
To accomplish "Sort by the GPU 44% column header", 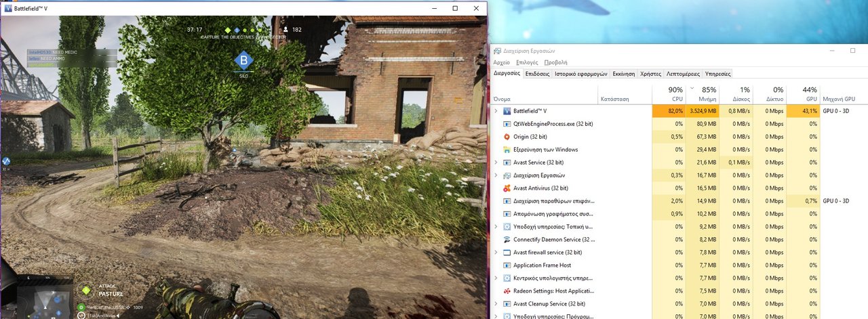I will point(804,95).
